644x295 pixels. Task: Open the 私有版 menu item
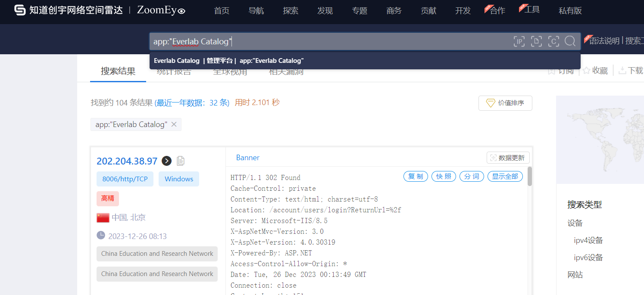[x=570, y=11]
